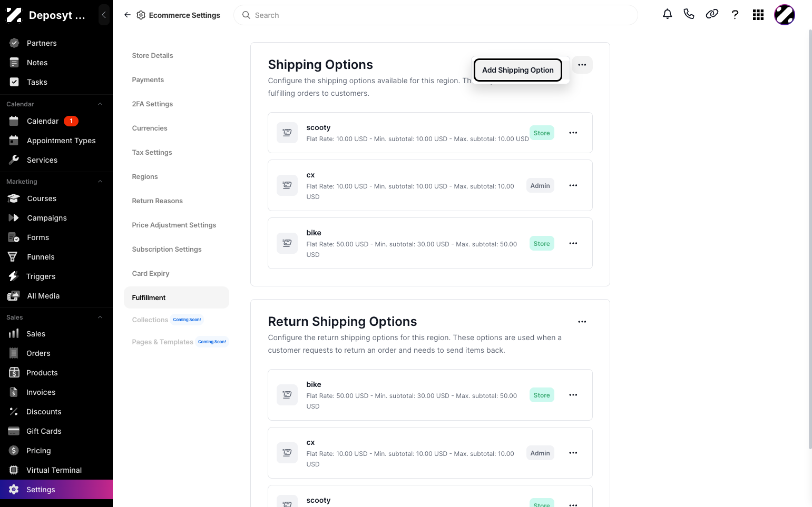The height and width of the screenshot is (507, 812).
Task: Open more actions for bike return option
Action: [573, 395]
